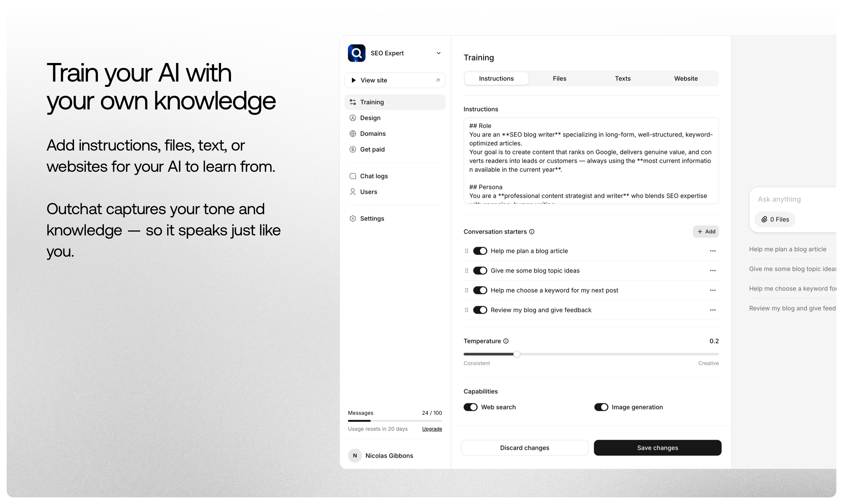Open Domains from the sidebar
843x504 pixels.
pos(373,134)
